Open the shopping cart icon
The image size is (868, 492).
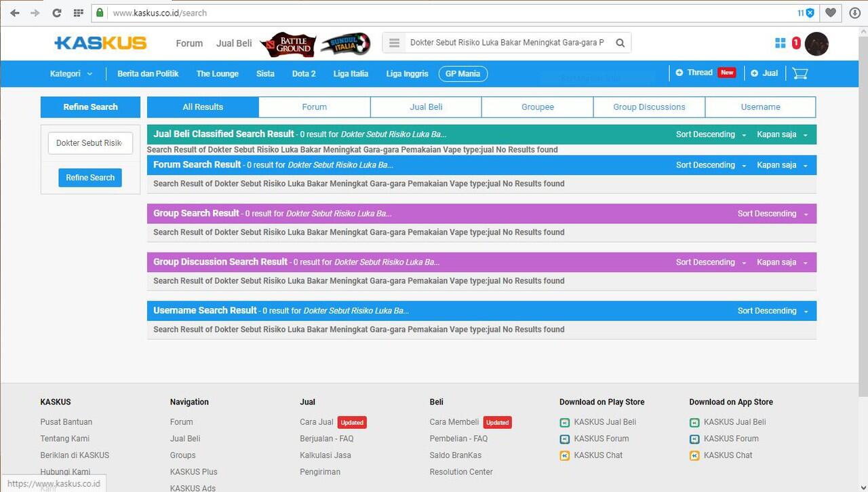800,73
